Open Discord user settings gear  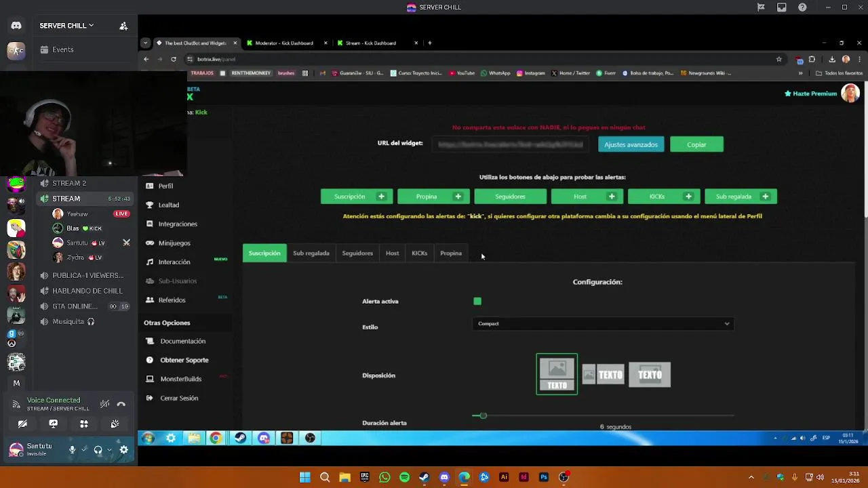tap(124, 449)
